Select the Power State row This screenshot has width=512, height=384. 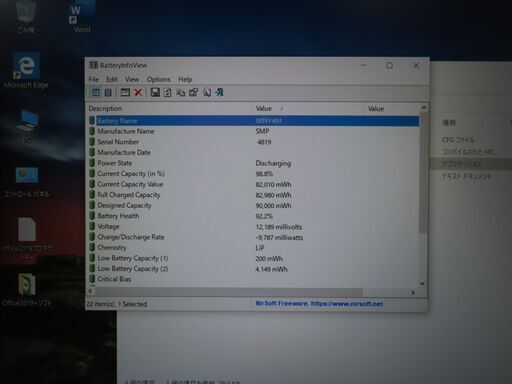pyautogui.click(x=254, y=163)
